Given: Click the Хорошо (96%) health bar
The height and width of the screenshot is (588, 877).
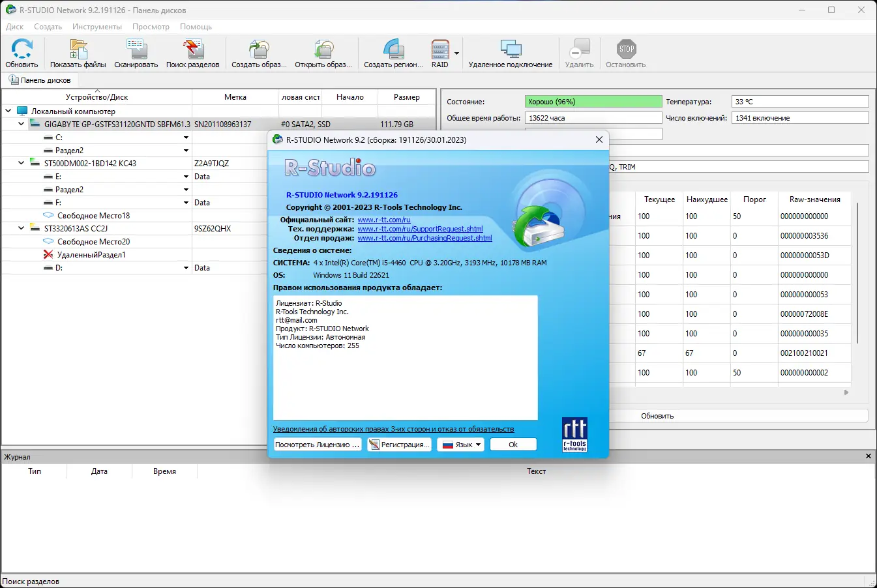Looking at the screenshot, I should [x=592, y=102].
